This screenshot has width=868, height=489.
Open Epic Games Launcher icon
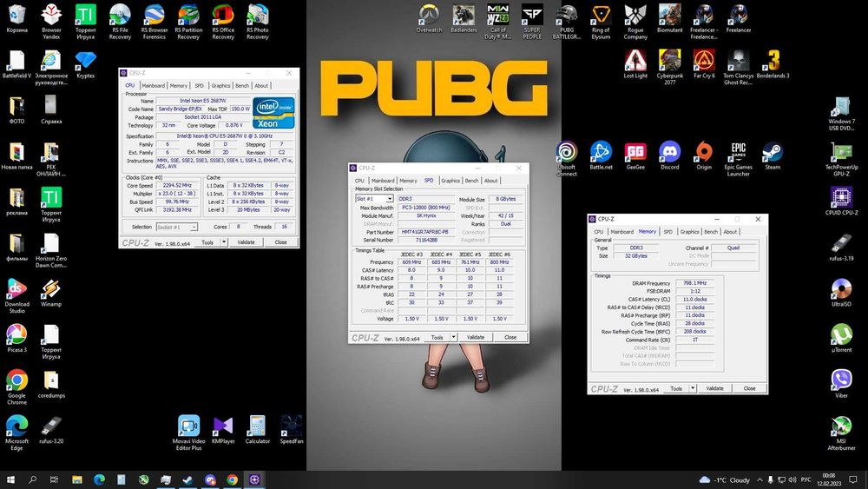click(x=738, y=159)
